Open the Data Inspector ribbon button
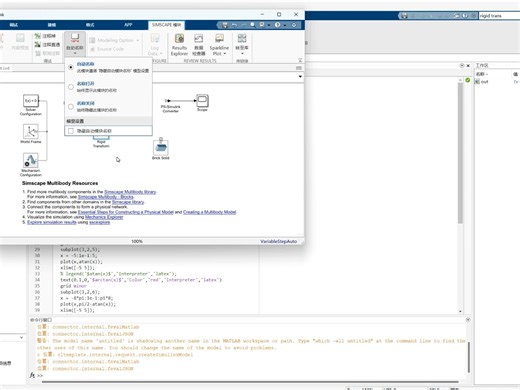Screen dimensions: 520x390 (199, 44)
